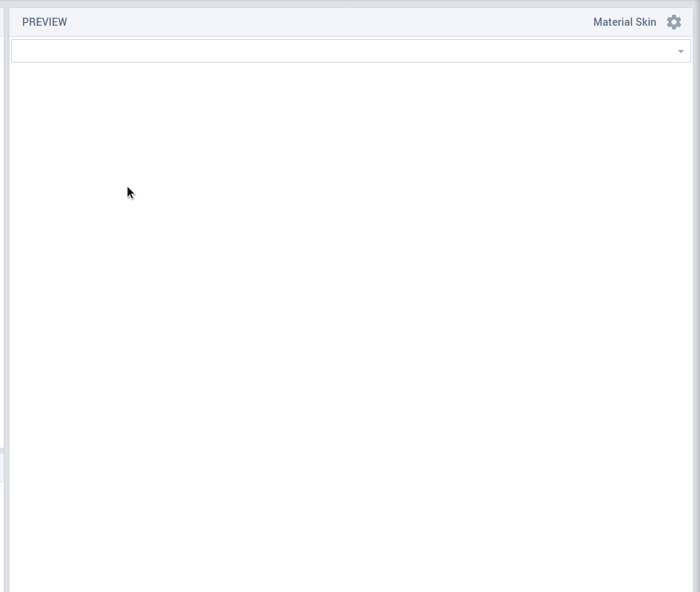This screenshot has height=592, width=700.
Task: Click the gray top border above the PREVIEW panel
Action: pyautogui.click(x=350, y=4)
